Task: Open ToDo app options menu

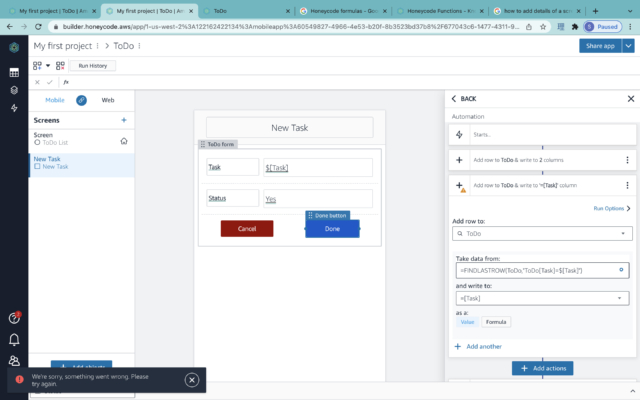Action: pos(140,46)
